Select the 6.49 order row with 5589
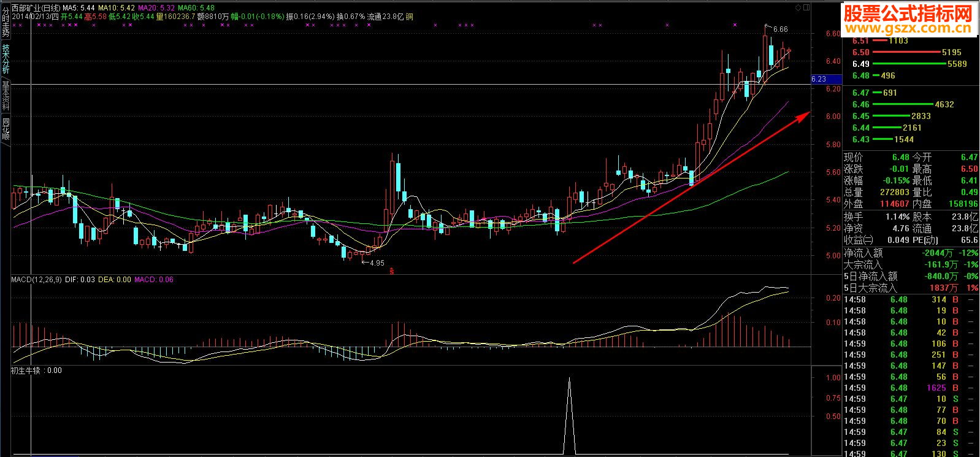Image resolution: width=980 pixels, height=457 pixels. (x=911, y=64)
